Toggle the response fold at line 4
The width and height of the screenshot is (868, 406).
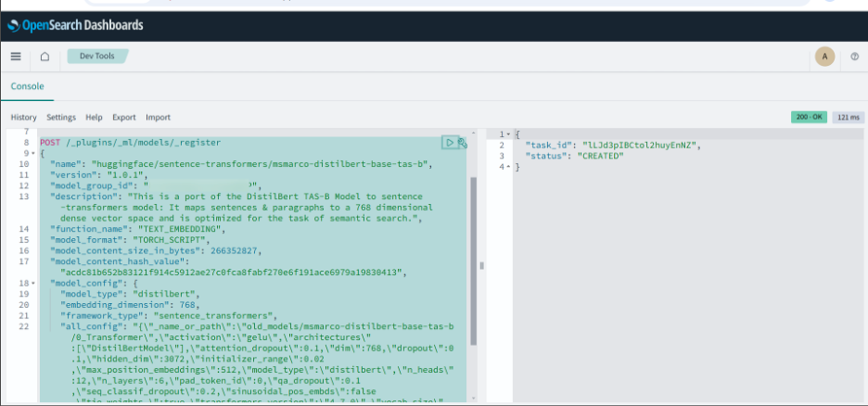pos(508,167)
